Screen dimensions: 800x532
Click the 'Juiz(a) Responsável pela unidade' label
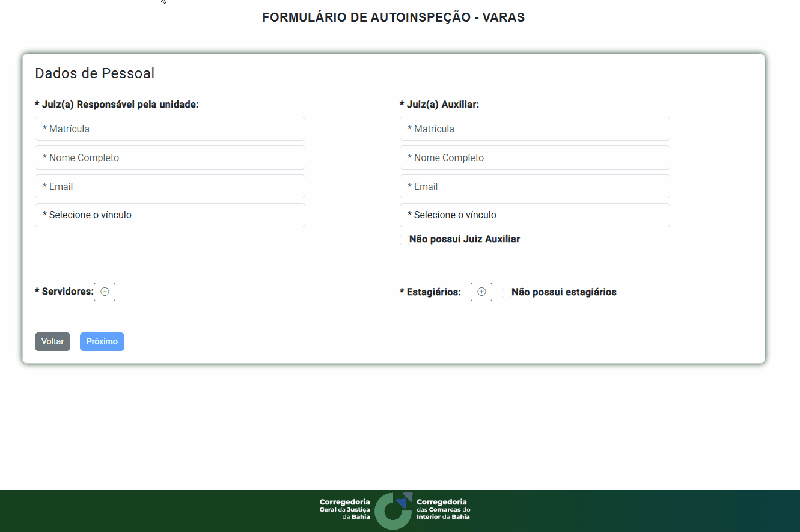[117, 105]
